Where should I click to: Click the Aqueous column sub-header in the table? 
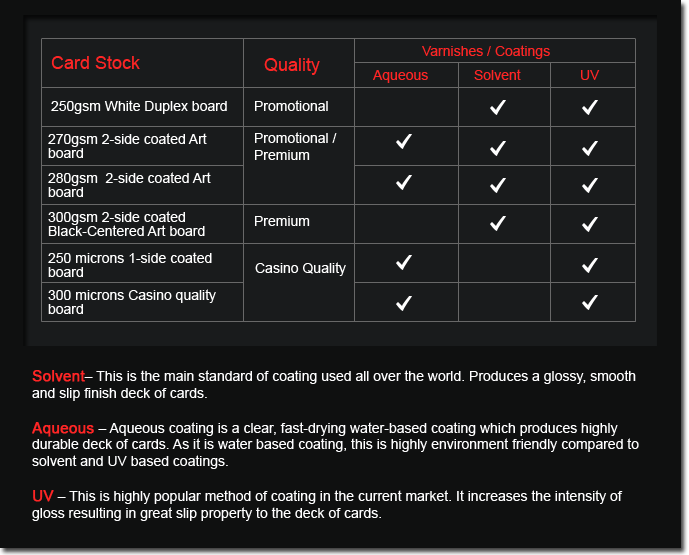click(x=400, y=75)
